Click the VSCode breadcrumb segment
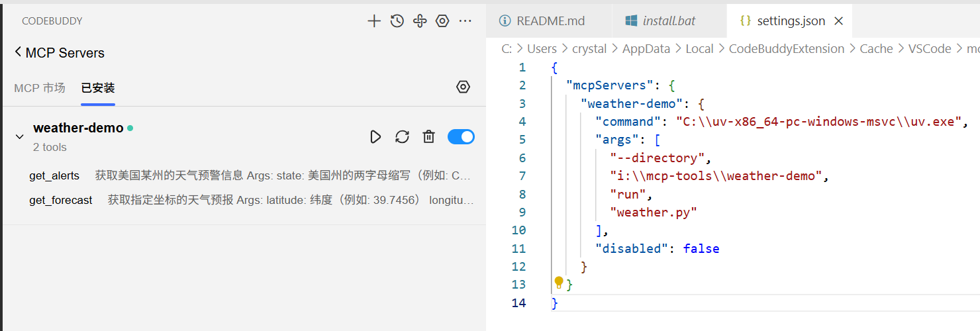Image resolution: width=980 pixels, height=331 pixels. 930,49
